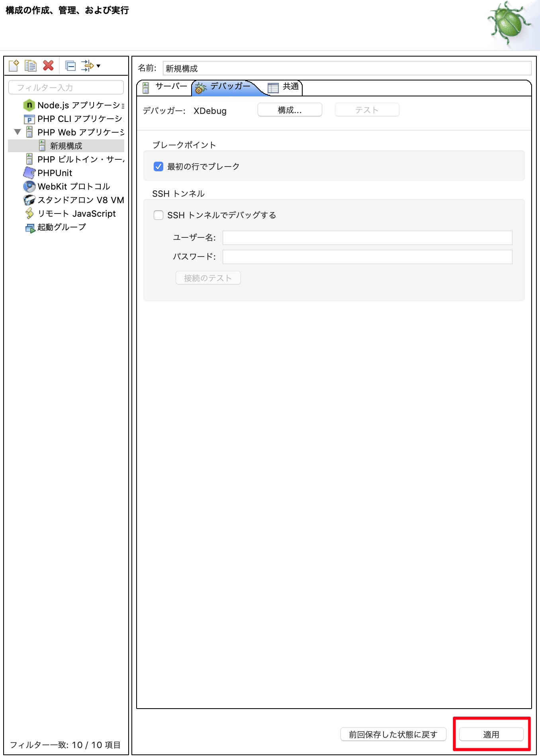The height and width of the screenshot is (756, 540).
Task: Click 前回保存した状態に戻す button
Action: click(x=393, y=734)
